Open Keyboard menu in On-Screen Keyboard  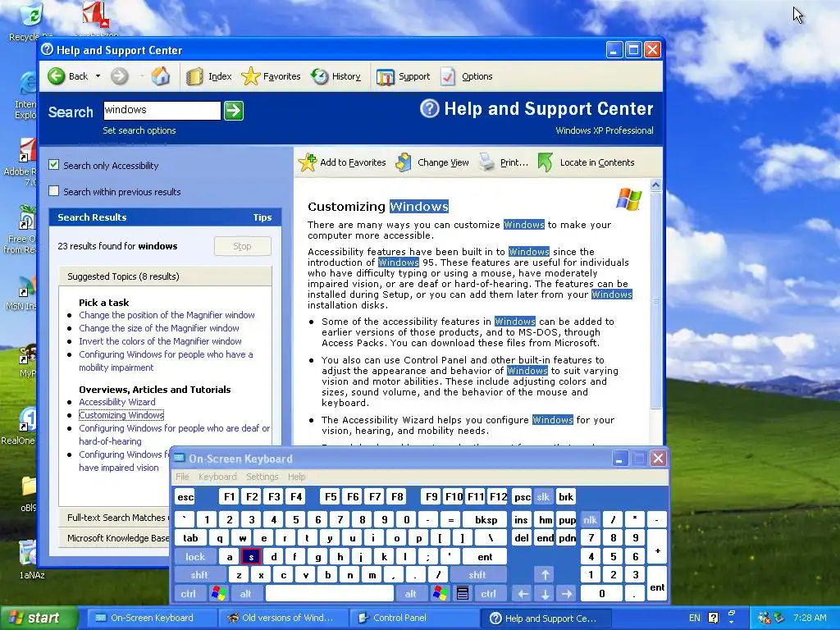(x=217, y=477)
